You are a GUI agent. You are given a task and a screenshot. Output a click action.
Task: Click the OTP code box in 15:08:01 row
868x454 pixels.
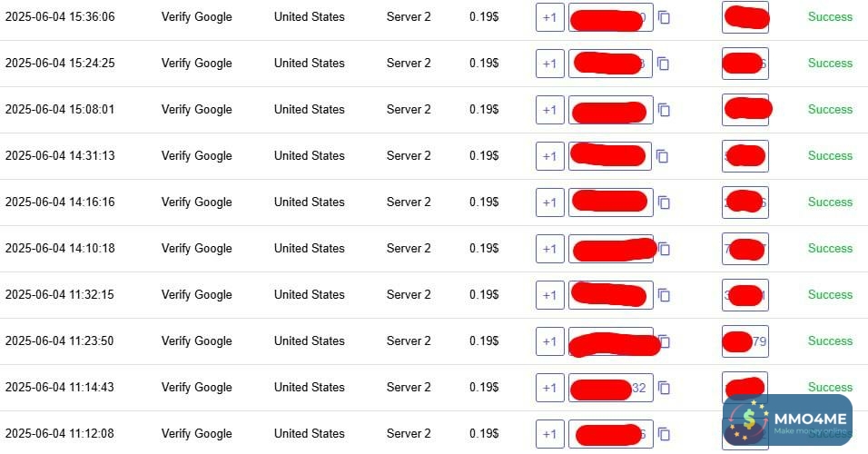pos(745,110)
